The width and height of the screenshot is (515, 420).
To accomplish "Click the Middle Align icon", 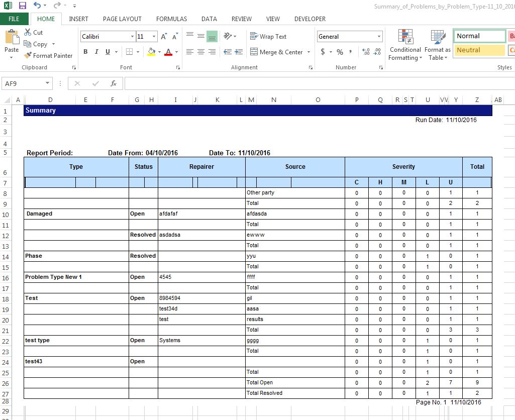I will [x=201, y=36].
